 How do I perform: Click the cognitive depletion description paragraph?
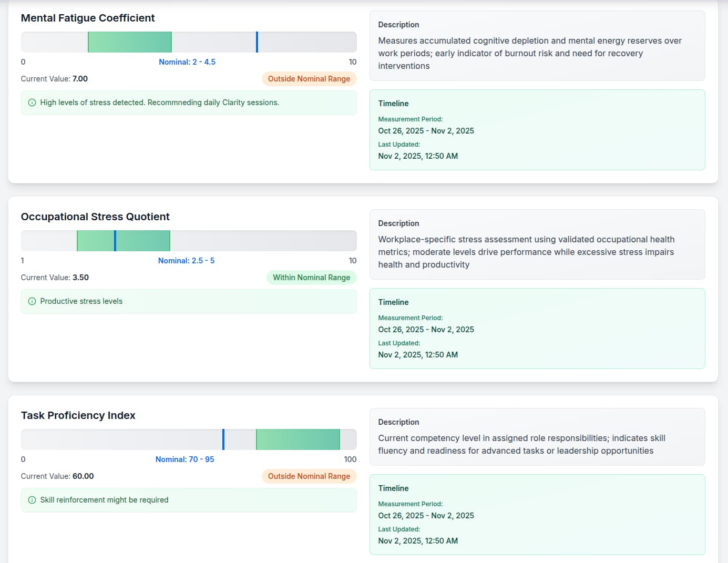pyautogui.click(x=530, y=53)
